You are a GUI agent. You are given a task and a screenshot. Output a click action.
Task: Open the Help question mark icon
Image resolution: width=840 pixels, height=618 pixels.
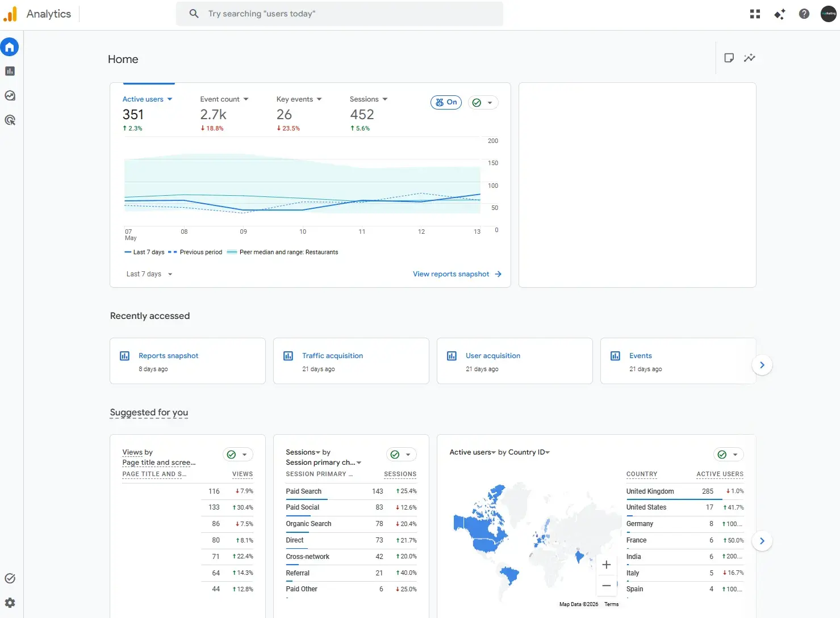tap(804, 14)
